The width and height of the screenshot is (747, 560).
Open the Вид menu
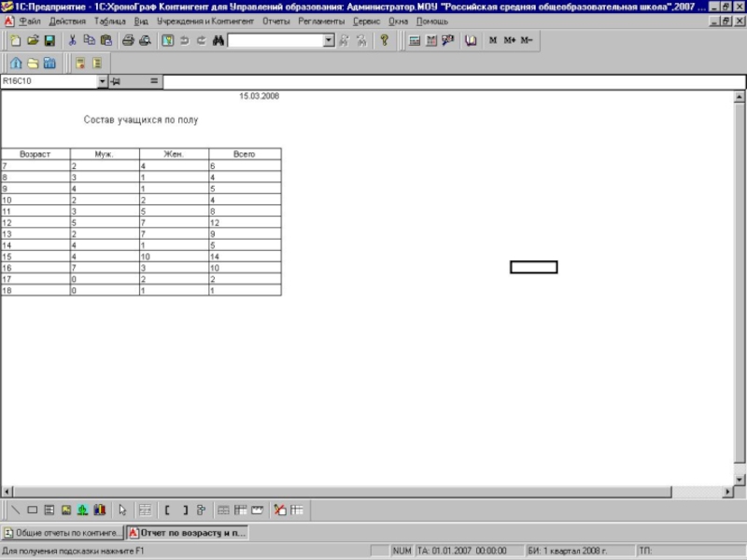[141, 21]
